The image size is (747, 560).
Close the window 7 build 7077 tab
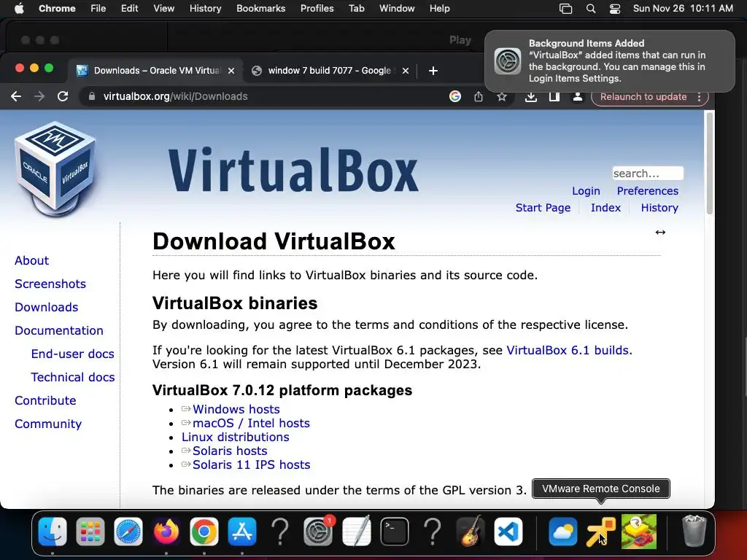[x=406, y=71]
